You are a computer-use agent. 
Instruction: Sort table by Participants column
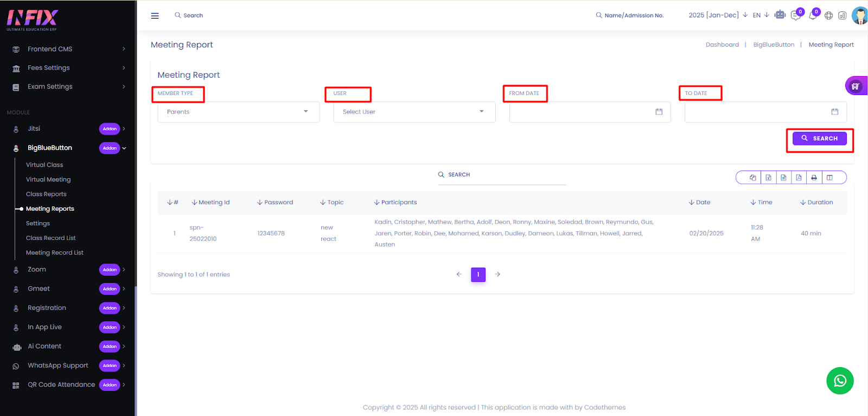(x=395, y=202)
